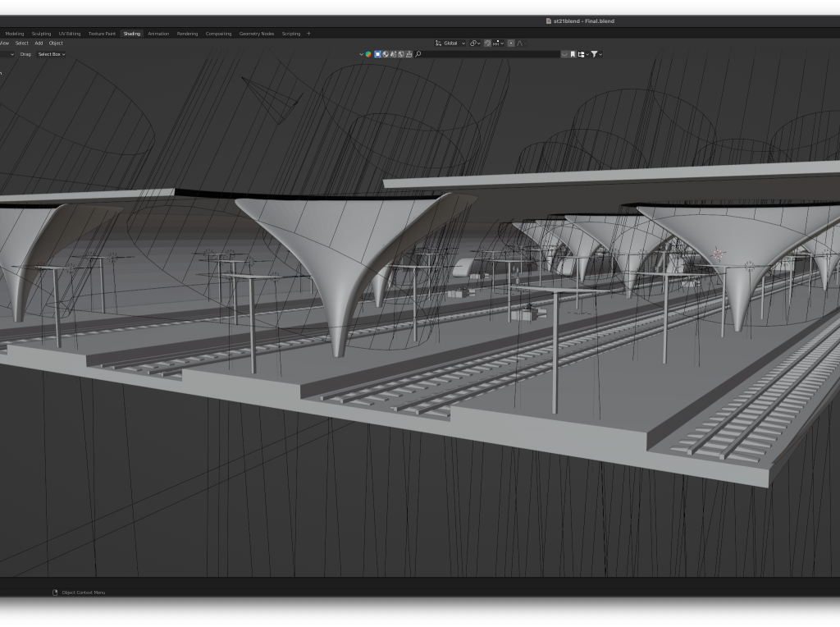Expand the Select Box drag dropdown
The width and height of the screenshot is (840, 627).
(x=51, y=54)
